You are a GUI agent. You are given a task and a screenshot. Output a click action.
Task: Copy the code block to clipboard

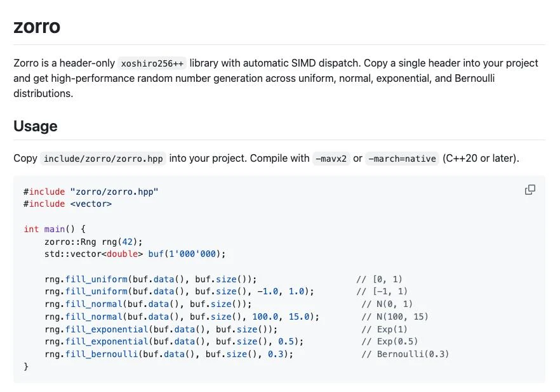(x=530, y=190)
